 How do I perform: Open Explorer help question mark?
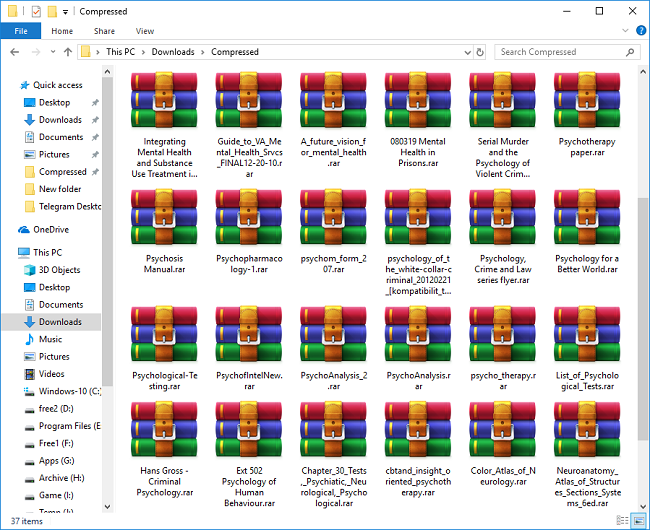640,30
